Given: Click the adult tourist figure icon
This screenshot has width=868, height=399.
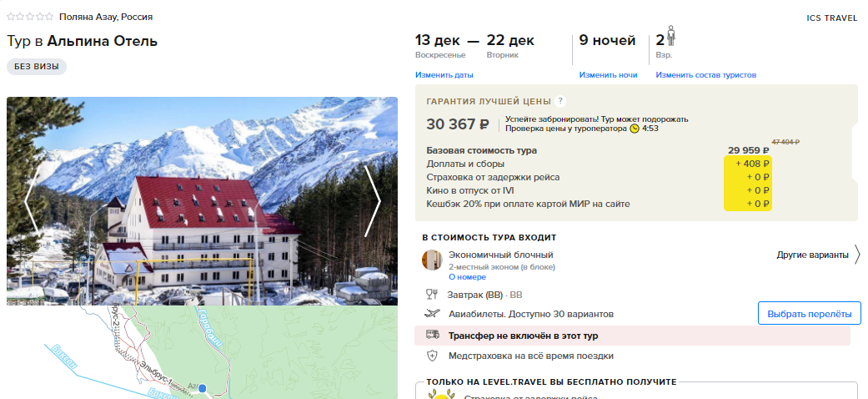Looking at the screenshot, I should point(671,36).
